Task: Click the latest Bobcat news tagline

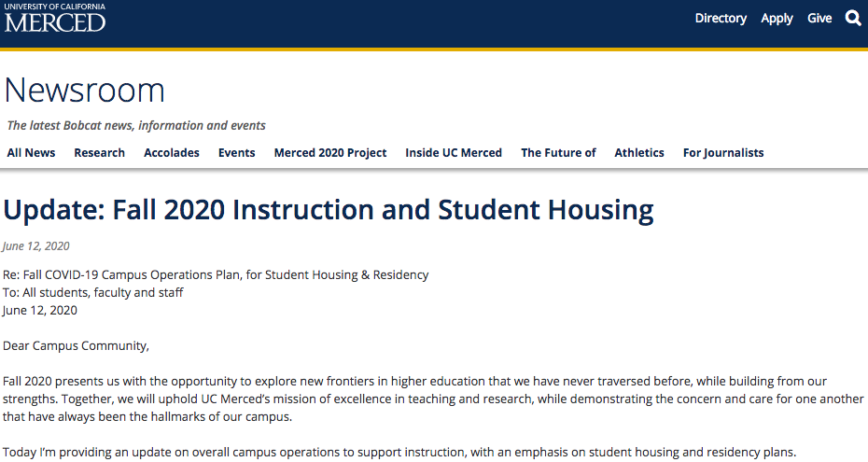Action: click(136, 125)
